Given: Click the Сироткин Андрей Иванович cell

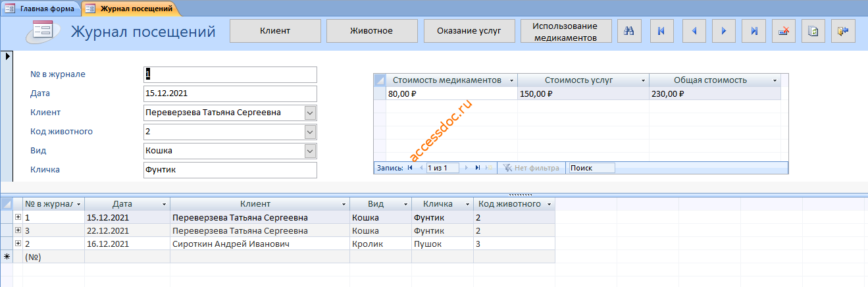Looking at the screenshot, I should (260, 244).
